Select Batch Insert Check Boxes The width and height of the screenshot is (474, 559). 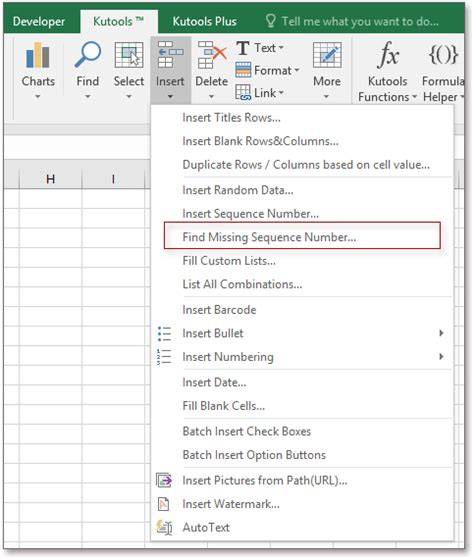(302, 432)
